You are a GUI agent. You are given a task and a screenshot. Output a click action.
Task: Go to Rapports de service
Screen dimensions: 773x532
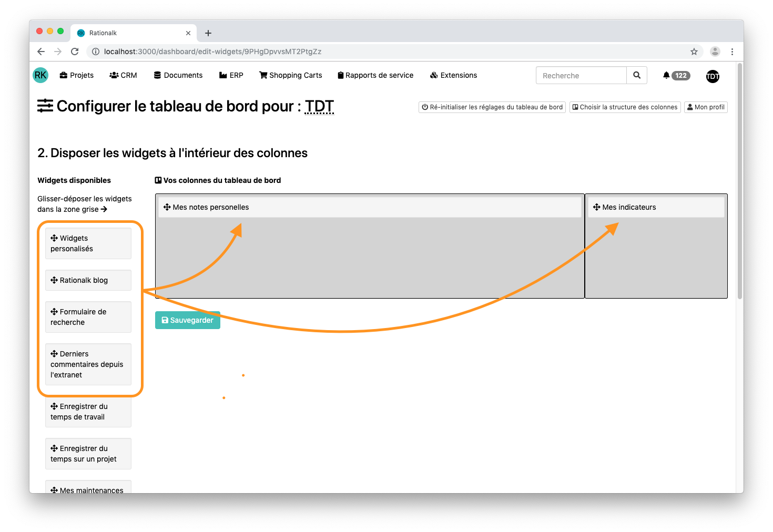click(375, 75)
